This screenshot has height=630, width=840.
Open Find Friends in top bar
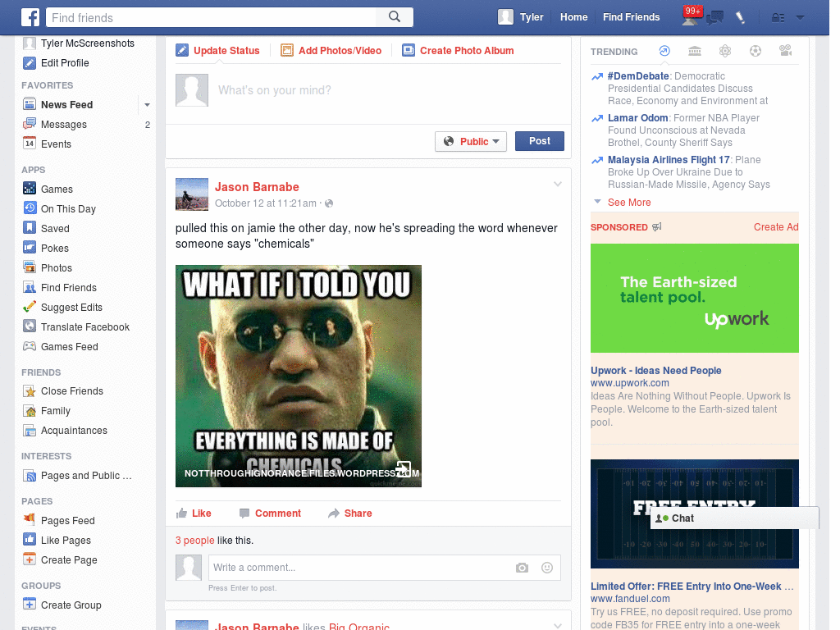[631, 17]
